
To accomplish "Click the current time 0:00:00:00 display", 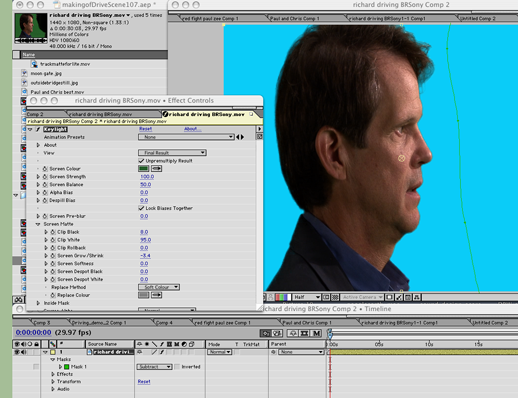I will click(x=33, y=333).
